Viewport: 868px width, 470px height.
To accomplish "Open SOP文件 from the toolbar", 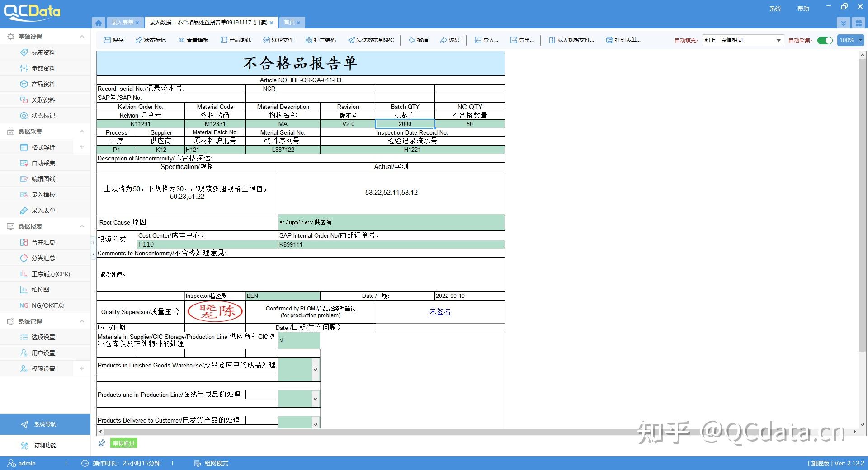I will coord(278,40).
